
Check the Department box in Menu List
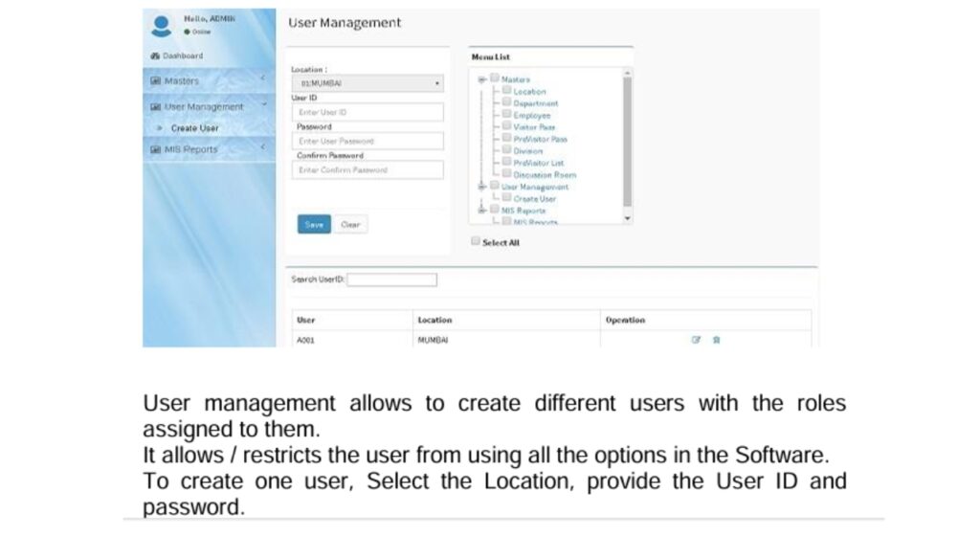506,102
